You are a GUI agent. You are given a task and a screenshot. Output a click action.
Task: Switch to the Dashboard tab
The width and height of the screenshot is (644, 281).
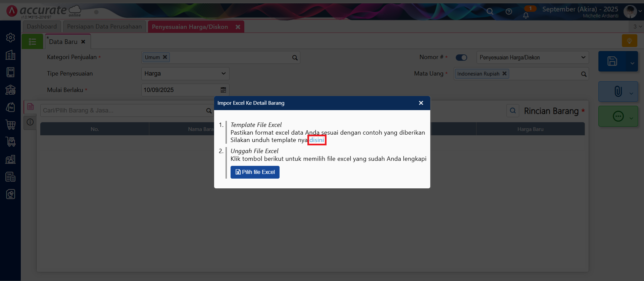pos(42,27)
